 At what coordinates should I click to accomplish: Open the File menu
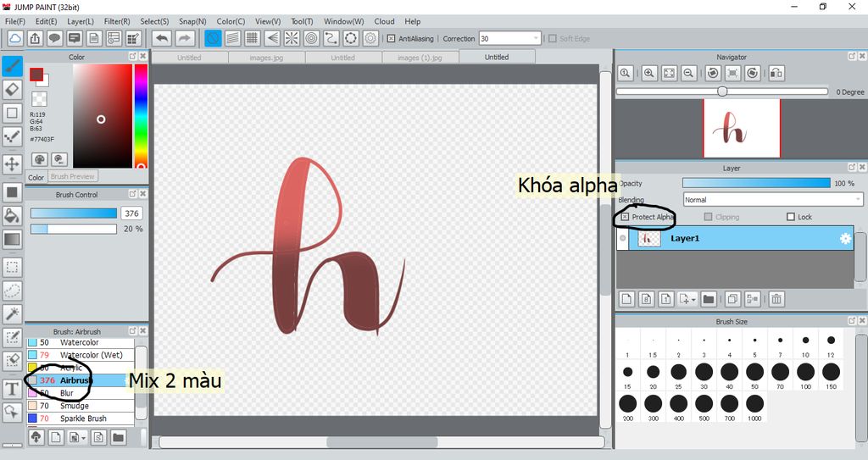pyautogui.click(x=15, y=21)
